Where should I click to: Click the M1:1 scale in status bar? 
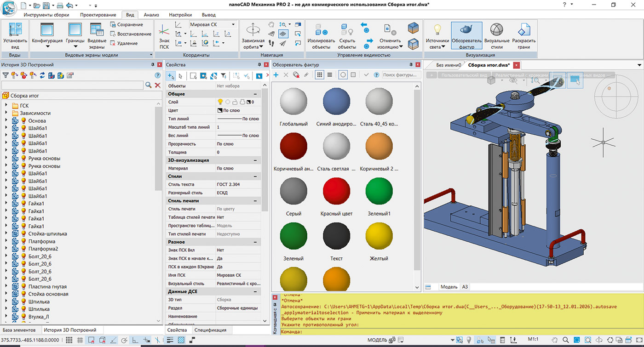533,340
